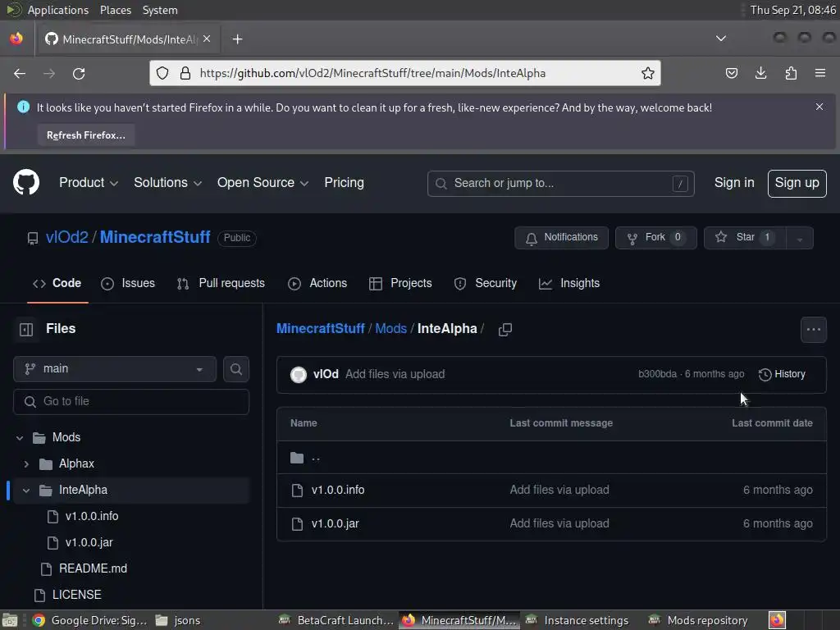Open the list all tabs chevron
Screen dimensions: 840x630
pyautogui.click(x=721, y=39)
